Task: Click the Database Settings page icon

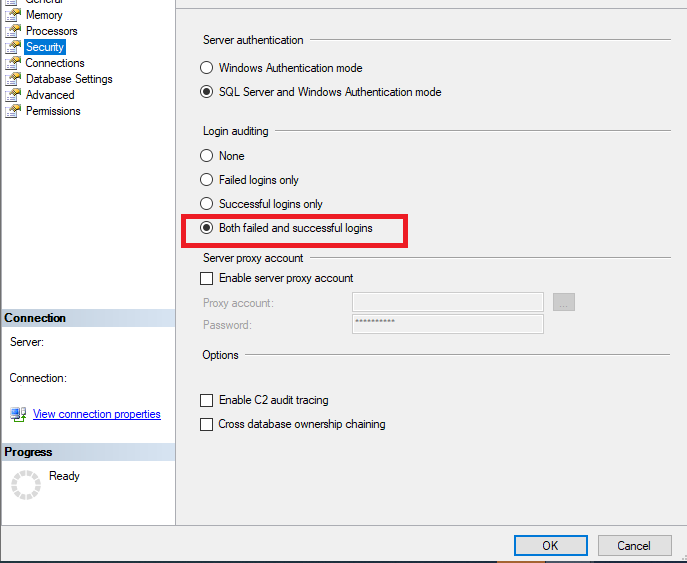Action: coord(13,79)
